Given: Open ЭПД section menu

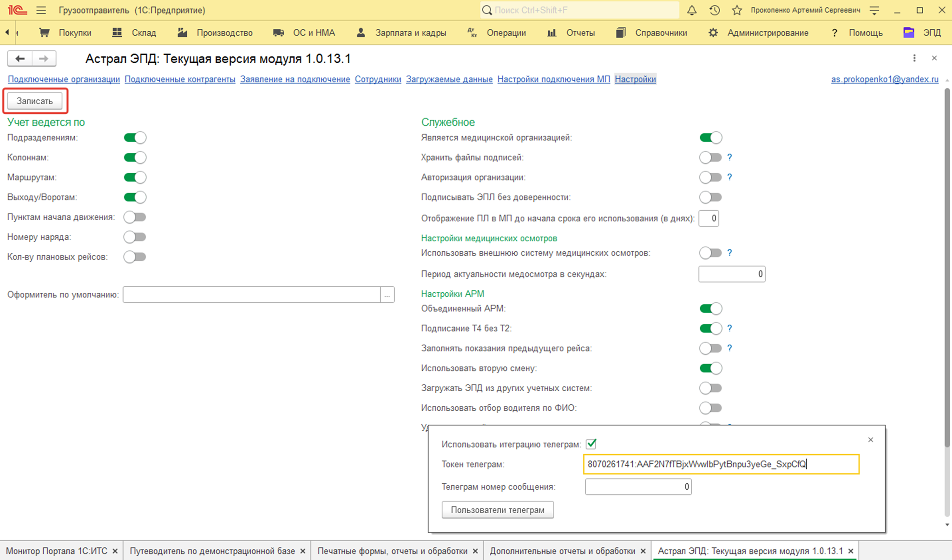Looking at the screenshot, I should tap(922, 33).
